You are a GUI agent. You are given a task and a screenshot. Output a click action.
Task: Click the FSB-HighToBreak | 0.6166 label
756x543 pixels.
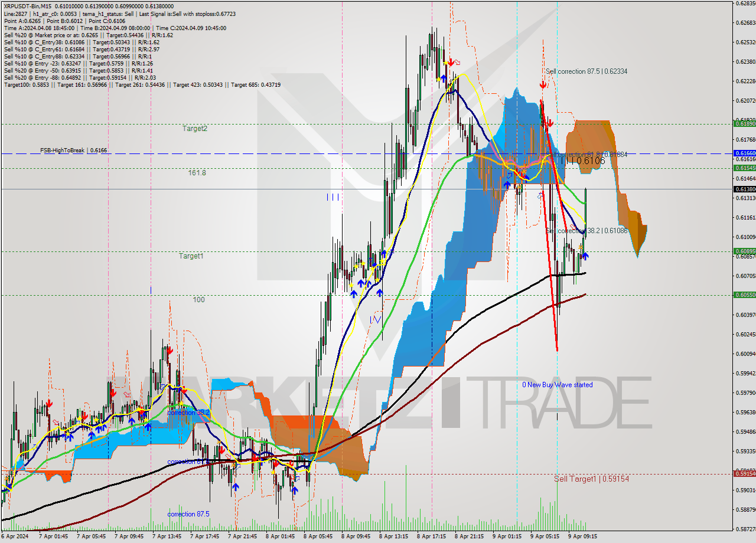point(74,151)
